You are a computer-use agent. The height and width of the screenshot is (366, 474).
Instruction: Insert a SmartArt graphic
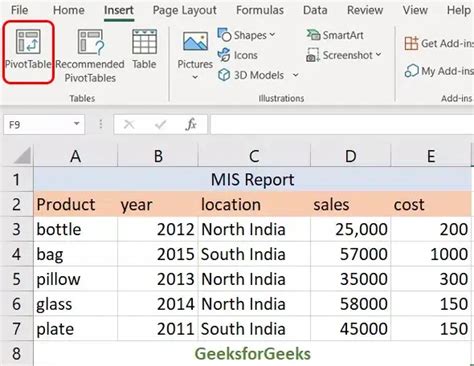click(335, 35)
